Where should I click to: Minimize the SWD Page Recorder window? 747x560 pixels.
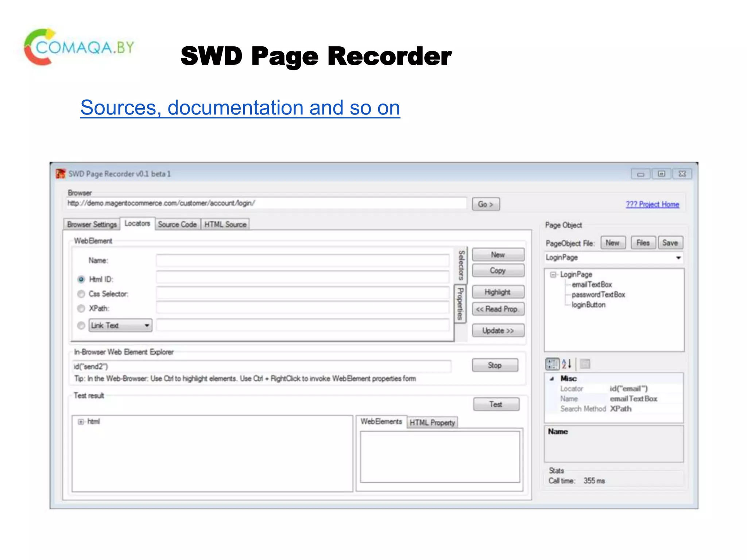coord(640,174)
